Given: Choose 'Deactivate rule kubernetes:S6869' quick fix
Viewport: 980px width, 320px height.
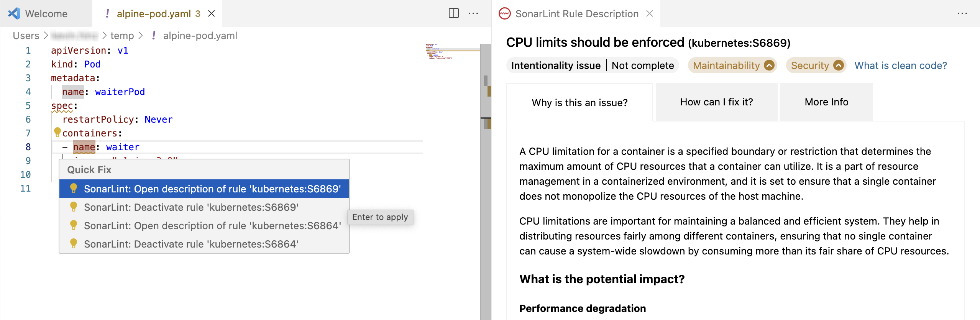Looking at the screenshot, I should (x=191, y=207).
